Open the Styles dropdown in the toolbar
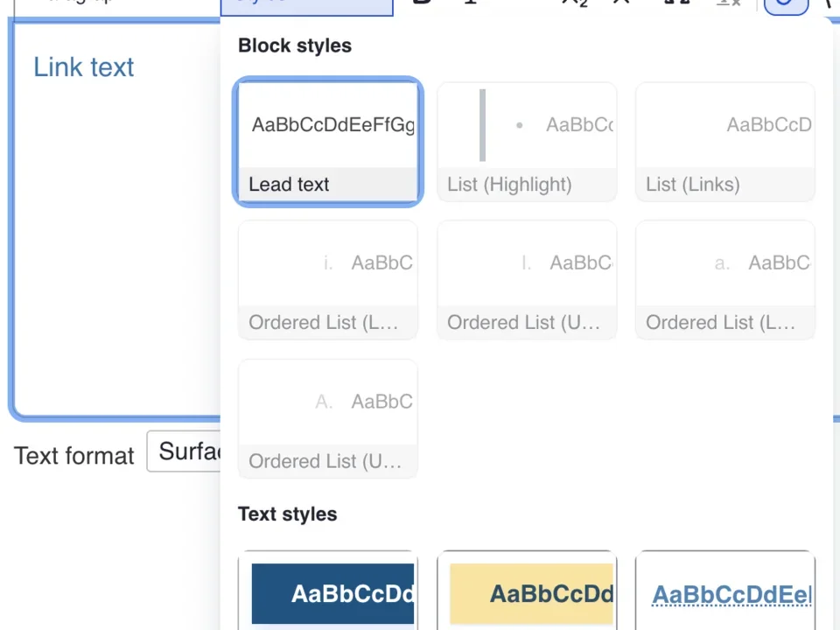Image resolution: width=840 pixels, height=630 pixels. point(306,4)
